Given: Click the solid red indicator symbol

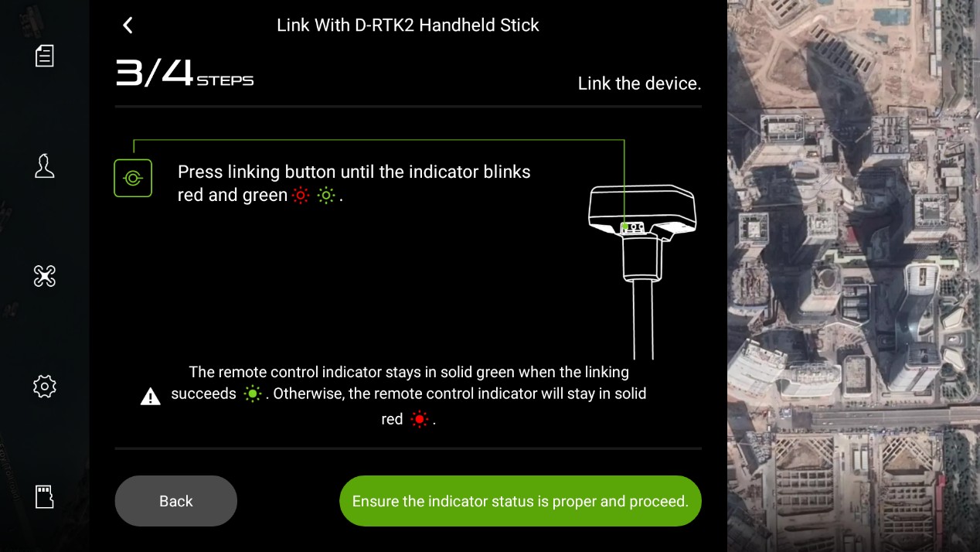Looking at the screenshot, I should 420,420.
